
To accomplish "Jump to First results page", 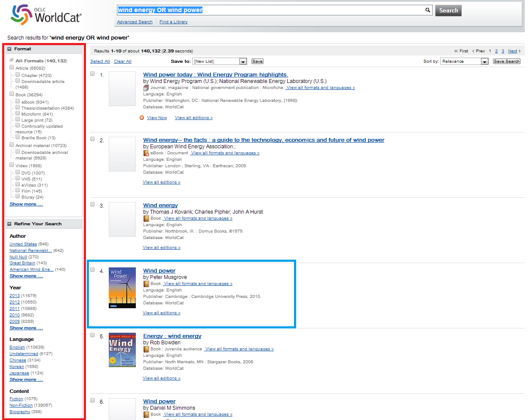I will pyautogui.click(x=461, y=51).
